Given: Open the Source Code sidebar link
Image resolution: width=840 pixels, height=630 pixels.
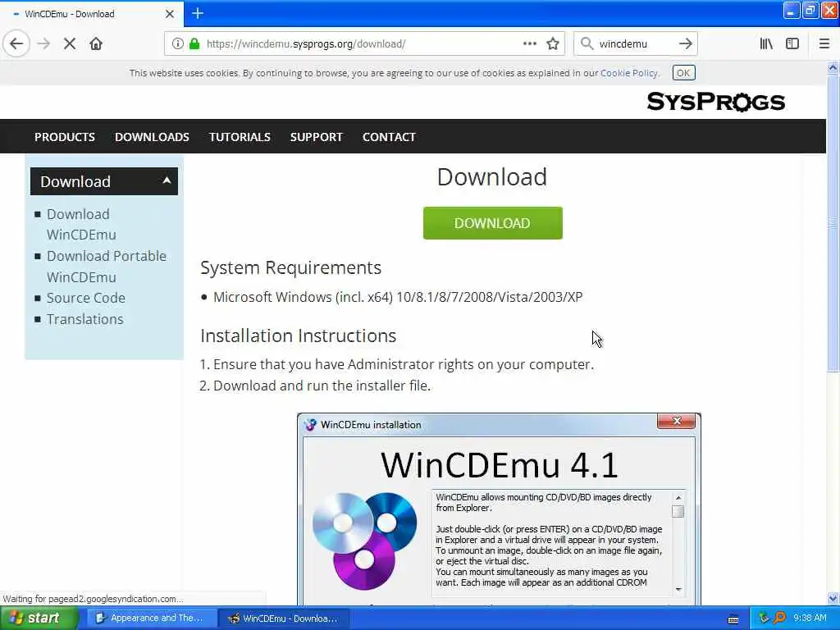Looking at the screenshot, I should [x=86, y=298].
